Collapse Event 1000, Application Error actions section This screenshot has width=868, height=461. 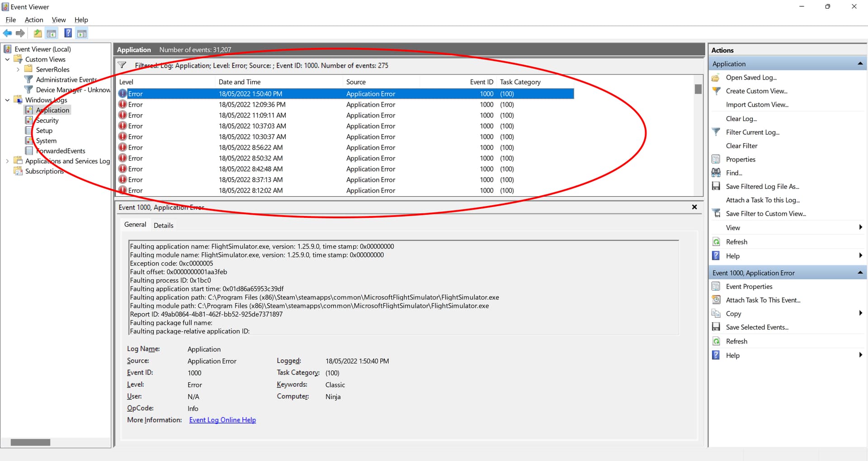point(860,273)
